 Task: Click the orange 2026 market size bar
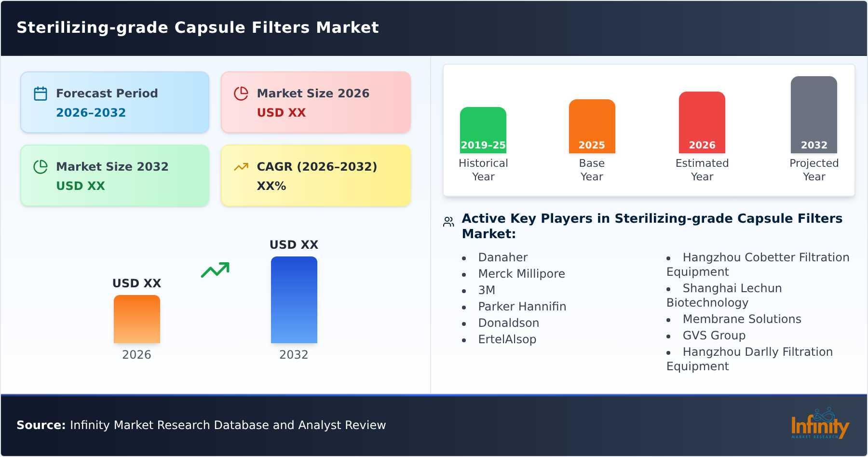point(137,319)
